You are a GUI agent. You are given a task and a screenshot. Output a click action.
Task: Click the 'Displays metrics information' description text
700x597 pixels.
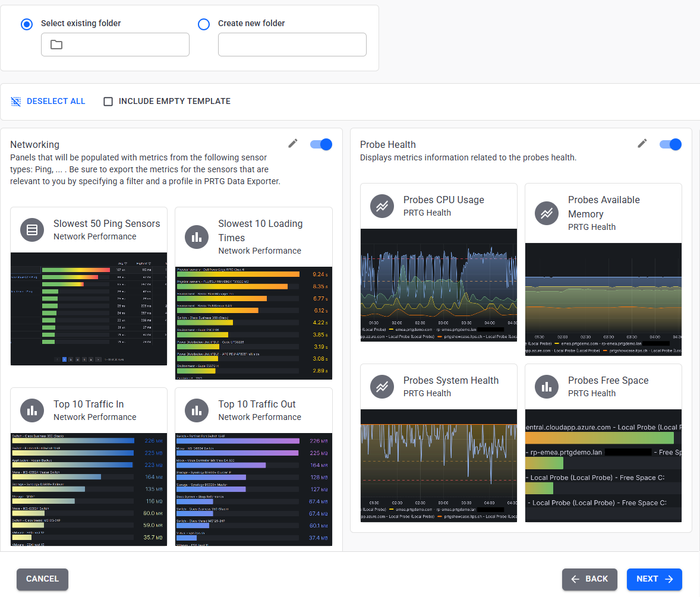click(x=468, y=157)
